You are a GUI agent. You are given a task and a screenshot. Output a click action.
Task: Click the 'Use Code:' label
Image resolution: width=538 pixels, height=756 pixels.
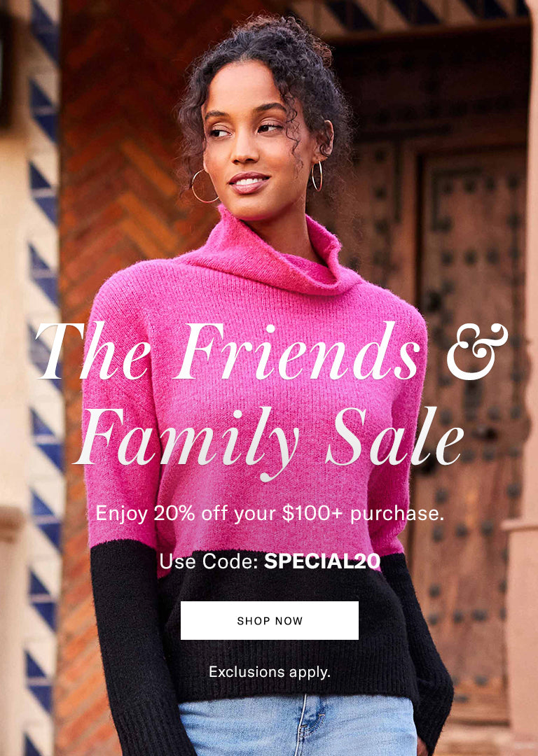coord(209,561)
